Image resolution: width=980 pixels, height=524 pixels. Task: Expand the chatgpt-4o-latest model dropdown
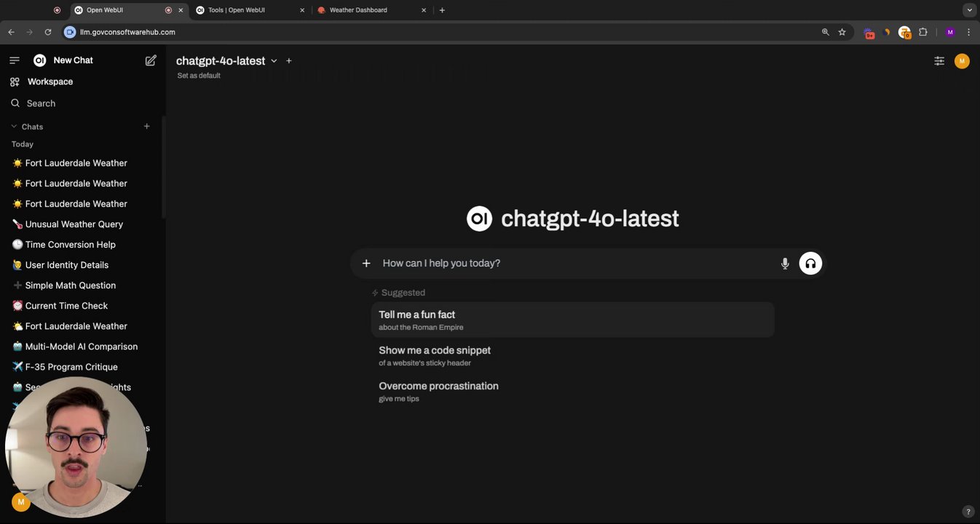click(x=274, y=61)
